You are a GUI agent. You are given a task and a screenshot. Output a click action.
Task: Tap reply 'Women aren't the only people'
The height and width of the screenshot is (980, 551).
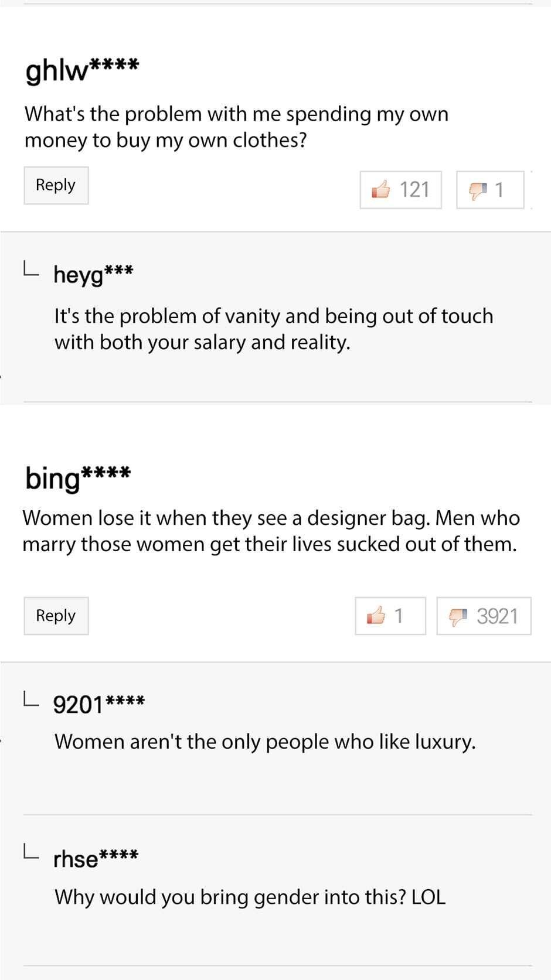[265, 742]
